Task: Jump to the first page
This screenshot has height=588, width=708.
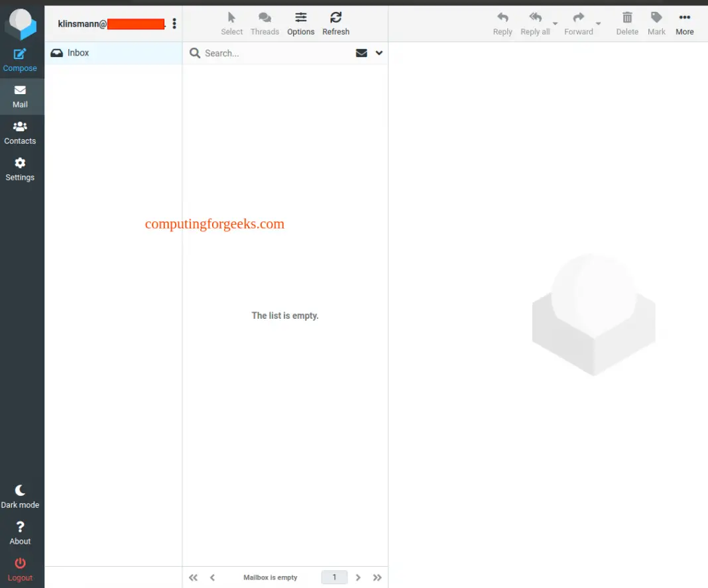Action: click(193, 577)
